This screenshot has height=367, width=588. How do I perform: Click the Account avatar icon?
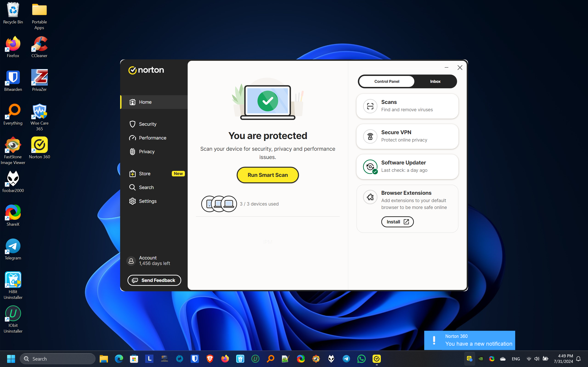pyautogui.click(x=131, y=261)
